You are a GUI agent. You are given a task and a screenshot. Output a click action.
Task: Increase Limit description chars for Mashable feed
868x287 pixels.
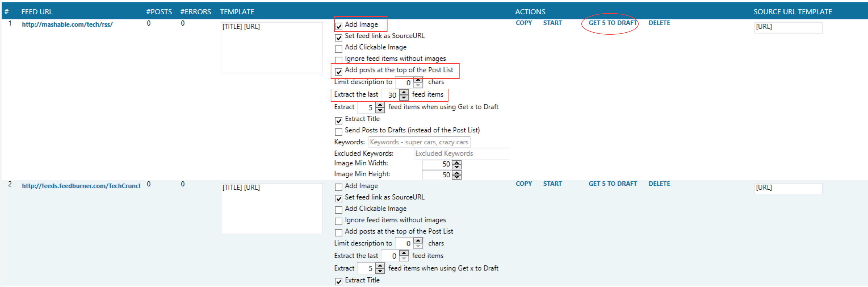point(418,80)
